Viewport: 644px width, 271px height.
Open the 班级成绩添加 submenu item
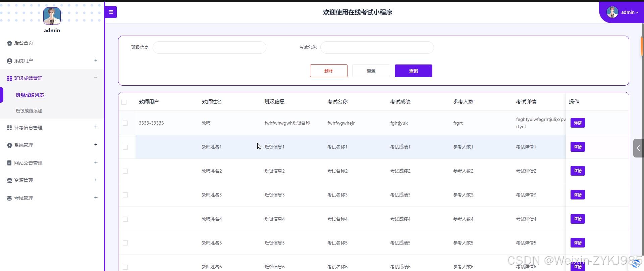tap(29, 111)
